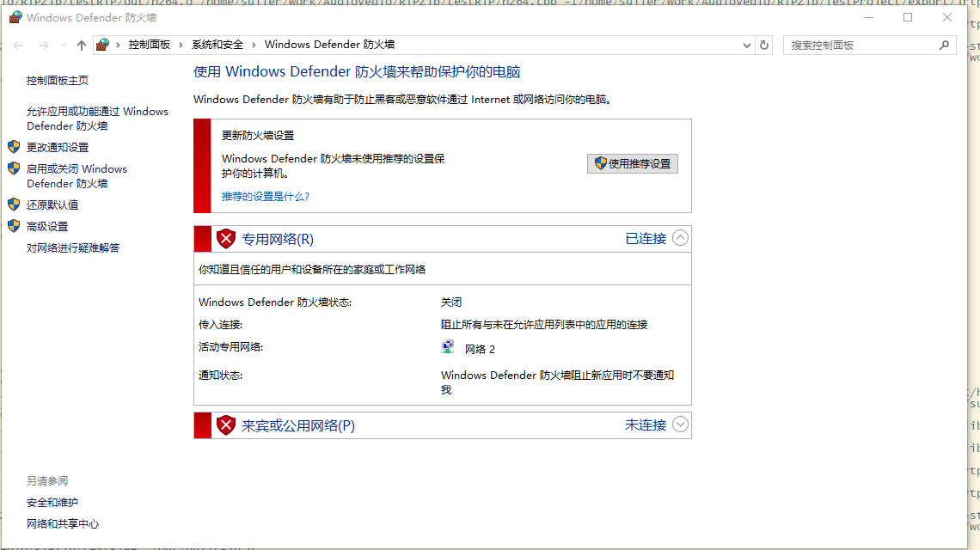Open 推荐的设置是什么? help link
Screen dimensions: 980x550
click(266, 196)
